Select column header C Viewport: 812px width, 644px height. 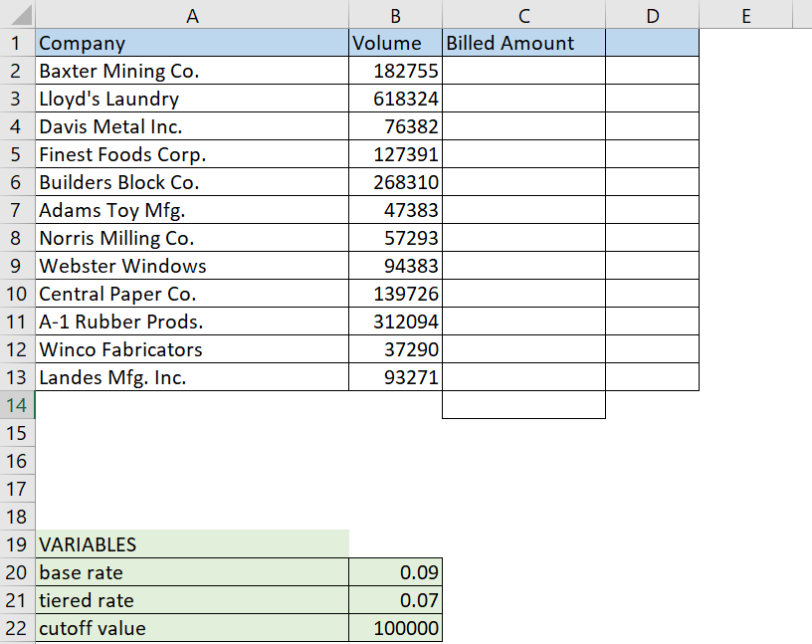[x=524, y=14]
